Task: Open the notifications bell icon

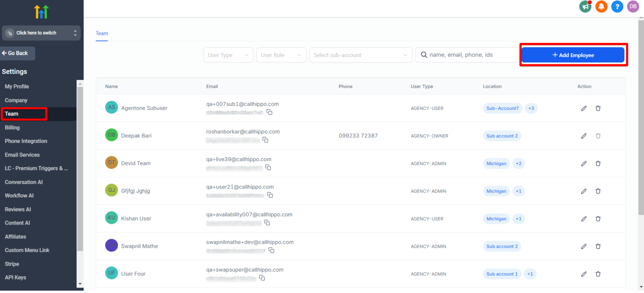Action: point(601,6)
